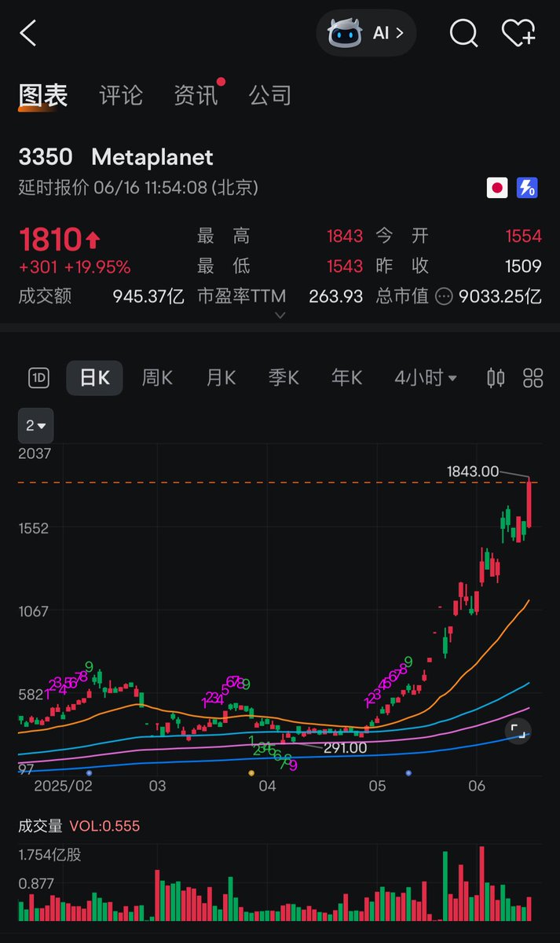Open the indicator count dropdown showing 2
560x943 pixels.
pos(35,425)
